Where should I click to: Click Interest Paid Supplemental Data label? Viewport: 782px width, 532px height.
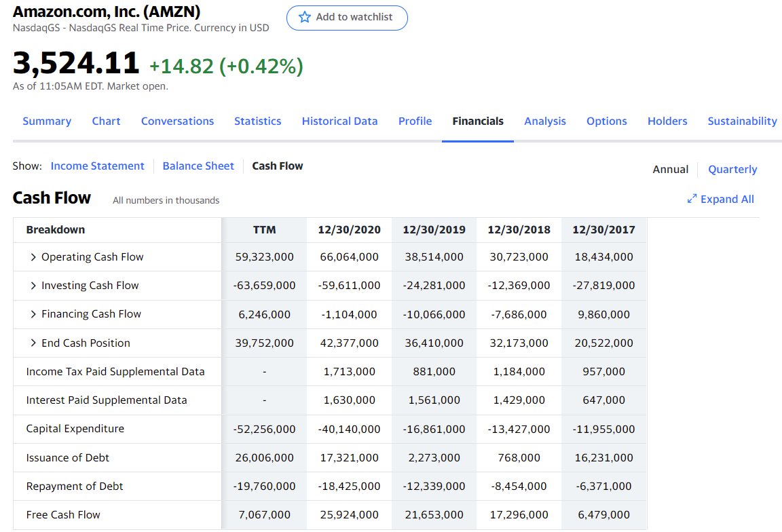point(106,400)
